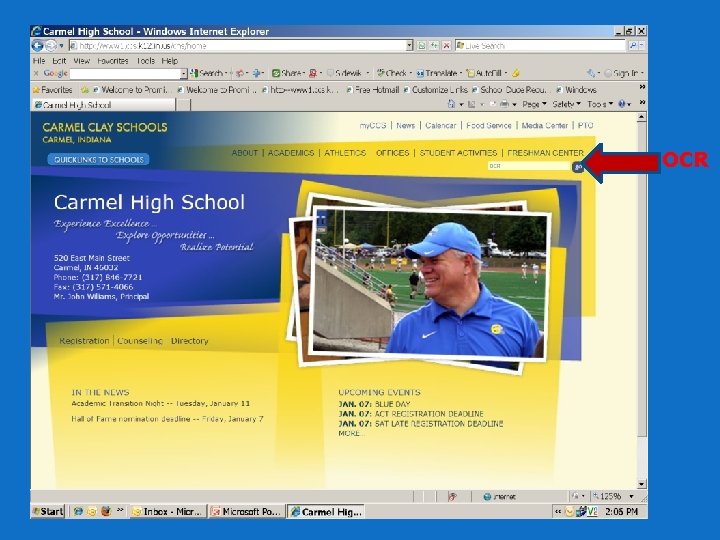Screen dimensions: 720x540
Task: Refresh the page with the green arrows icon
Action: pyautogui.click(x=434, y=45)
